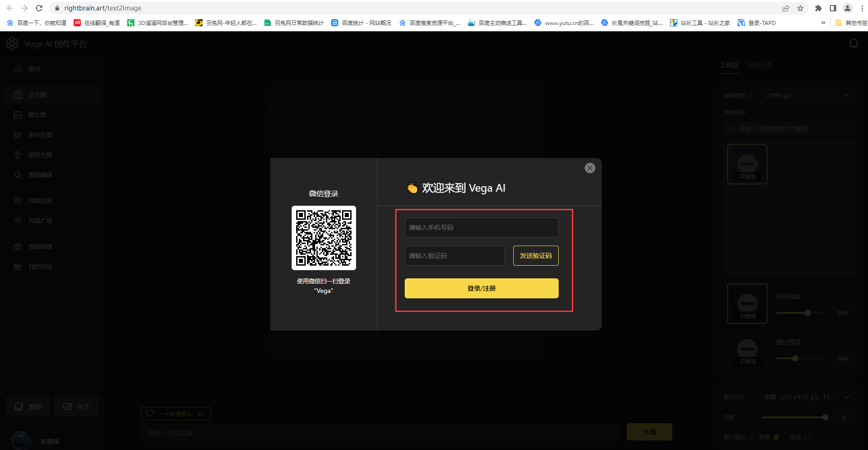Select 普通 image mode radio
Viewport: 868px width, 450px height.
pos(776,437)
